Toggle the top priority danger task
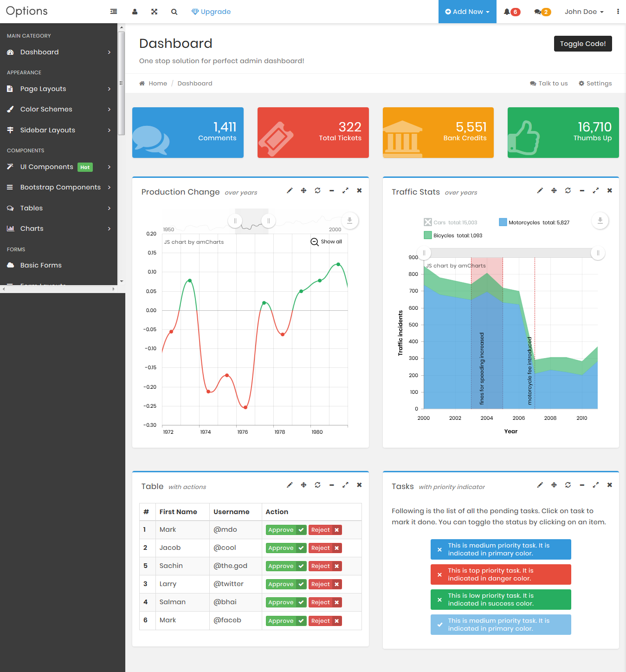Screen dimensions: 626x672 501,574
